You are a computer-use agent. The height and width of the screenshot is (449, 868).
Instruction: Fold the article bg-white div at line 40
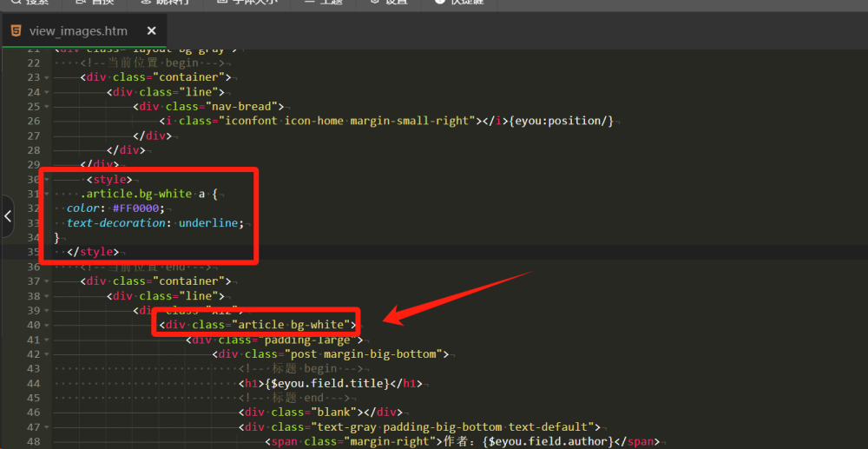pos(47,325)
